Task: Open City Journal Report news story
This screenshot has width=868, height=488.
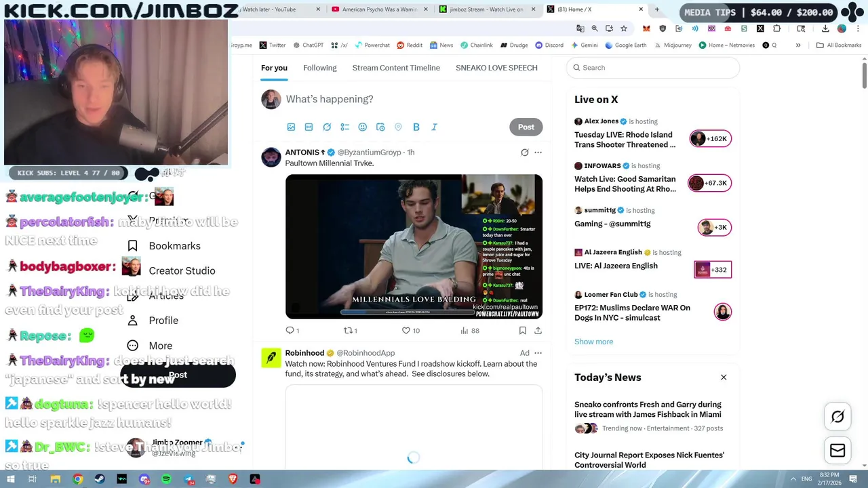Action: click(x=653, y=460)
